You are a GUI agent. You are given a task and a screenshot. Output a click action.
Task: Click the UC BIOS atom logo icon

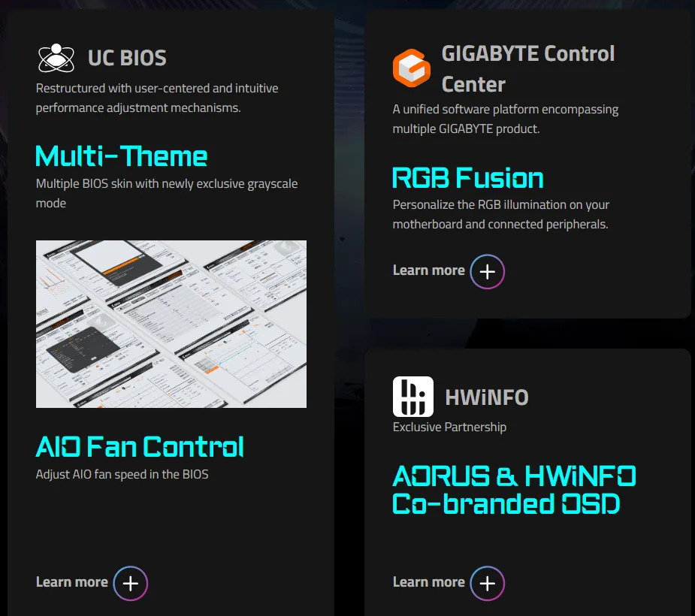pyautogui.click(x=56, y=58)
